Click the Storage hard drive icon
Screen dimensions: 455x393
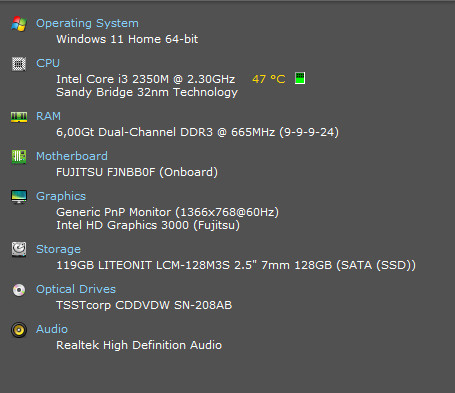click(x=19, y=249)
